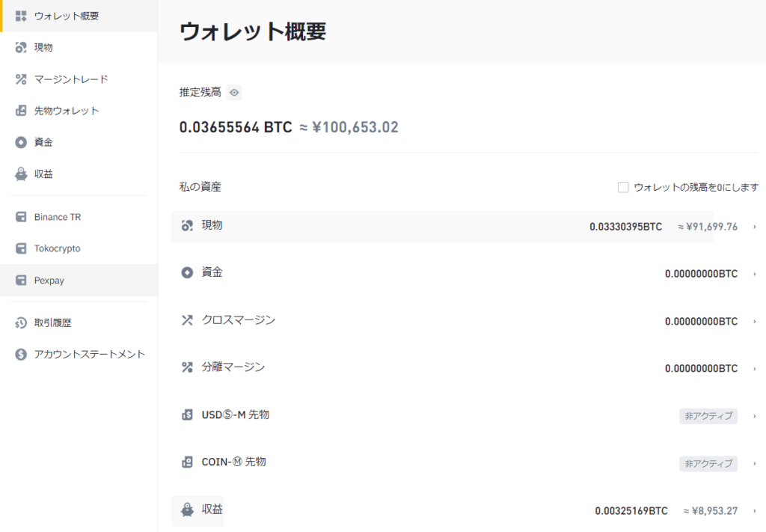Click the マージントレード percent icon in sidebar
The height and width of the screenshot is (532, 766).
click(21, 79)
